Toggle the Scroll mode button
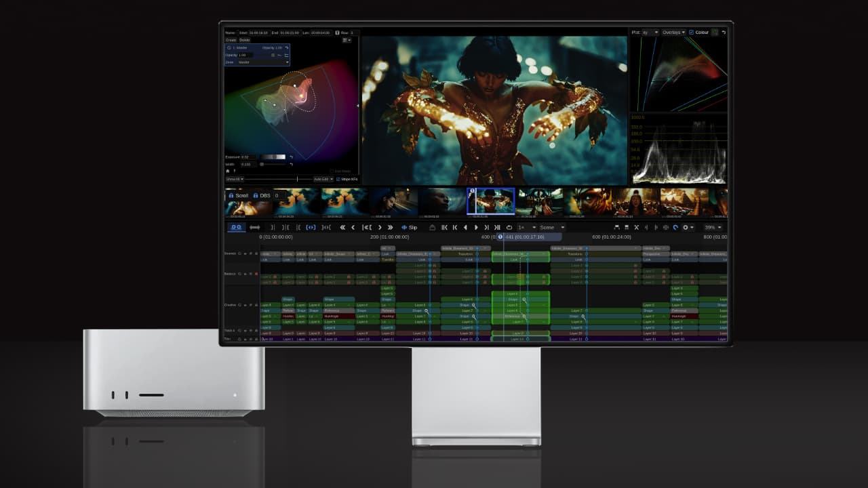 241,195
